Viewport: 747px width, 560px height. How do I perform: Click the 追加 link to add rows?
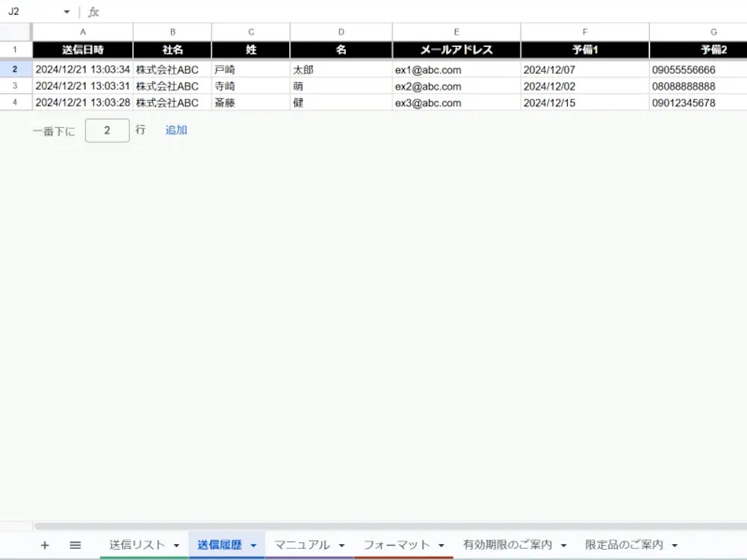pos(176,130)
